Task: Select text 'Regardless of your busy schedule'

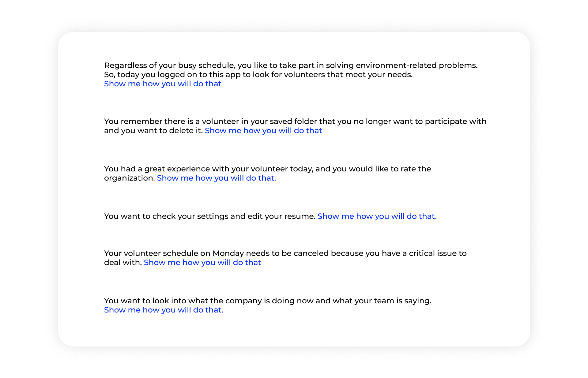Action: coord(169,65)
